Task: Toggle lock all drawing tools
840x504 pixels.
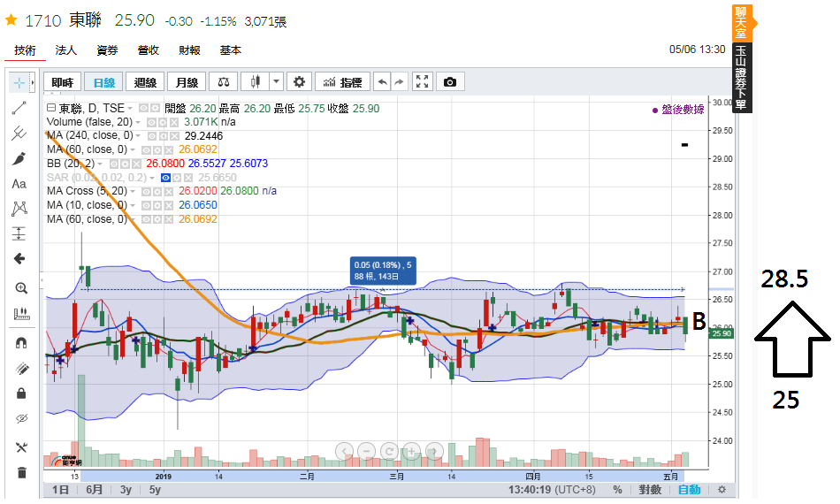Action: point(21,393)
